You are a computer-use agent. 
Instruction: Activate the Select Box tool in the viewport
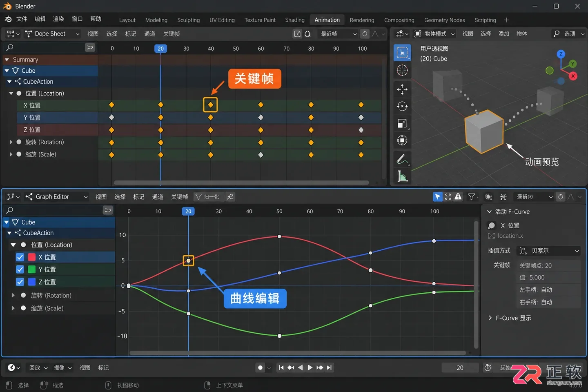coord(402,53)
